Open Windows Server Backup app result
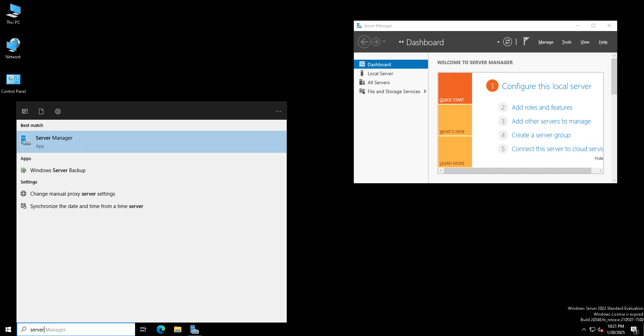 point(152,170)
